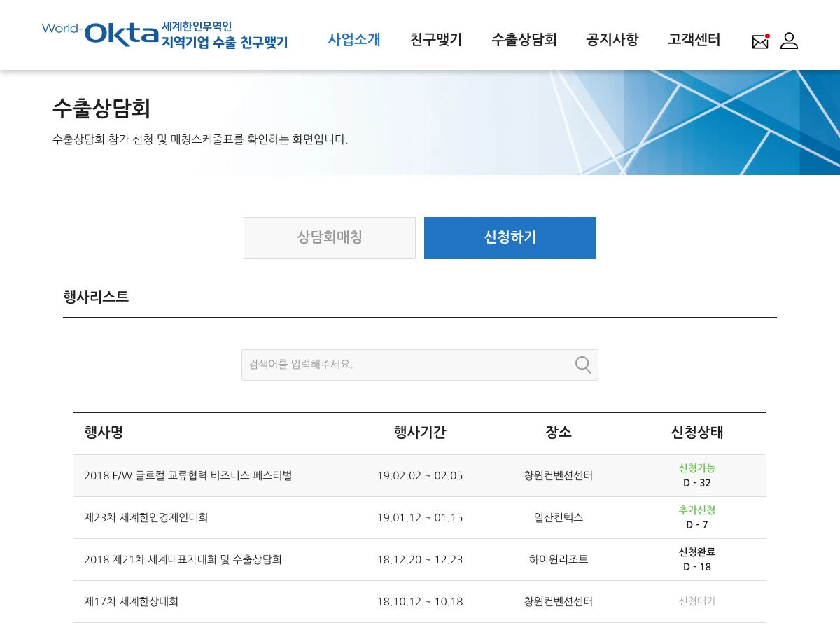The height and width of the screenshot is (630, 840).
Task: Open 2018 제21차 세계대표자대회 및 수출상담회 event
Action: click(183, 560)
